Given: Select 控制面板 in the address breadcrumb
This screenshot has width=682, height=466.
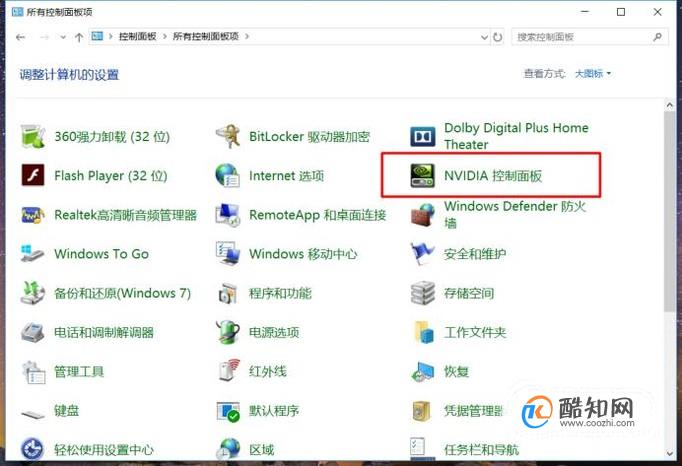Looking at the screenshot, I should pos(137,37).
